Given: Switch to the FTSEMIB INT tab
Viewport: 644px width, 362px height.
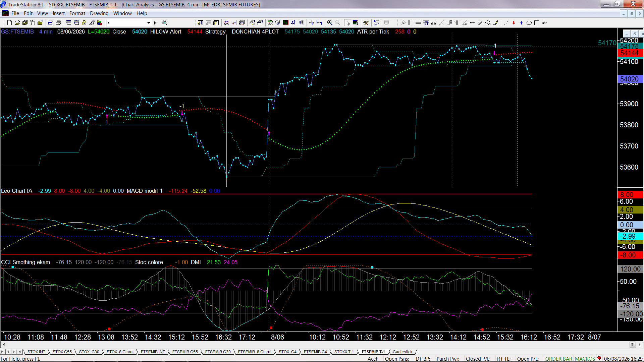Looking at the screenshot, I should pos(153,352).
